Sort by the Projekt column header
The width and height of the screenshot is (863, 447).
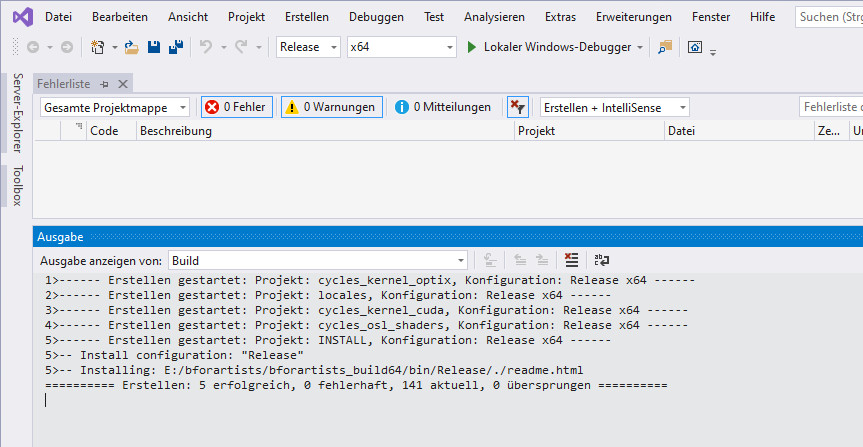pyautogui.click(x=589, y=131)
